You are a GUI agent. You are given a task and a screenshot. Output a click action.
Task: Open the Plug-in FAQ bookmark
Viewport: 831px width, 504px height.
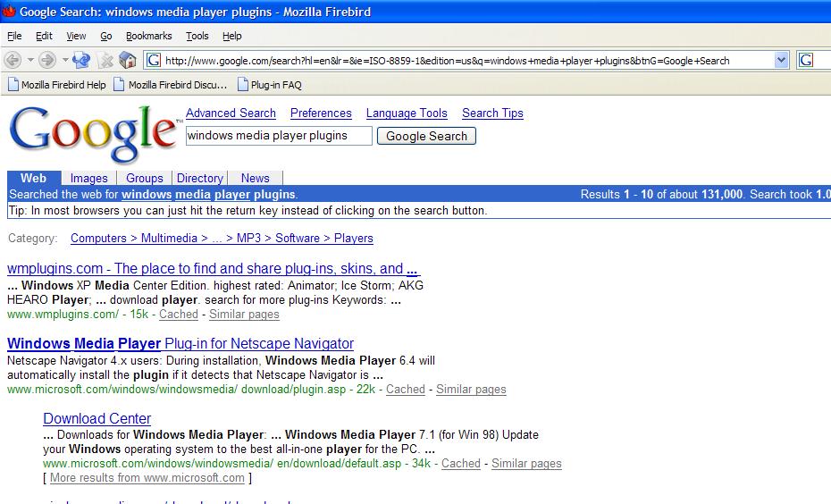[269, 85]
